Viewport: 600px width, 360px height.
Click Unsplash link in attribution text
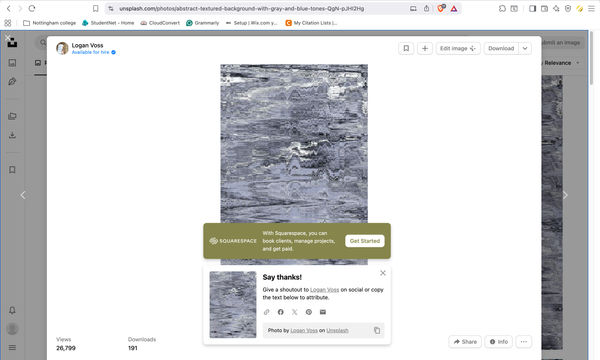click(337, 331)
